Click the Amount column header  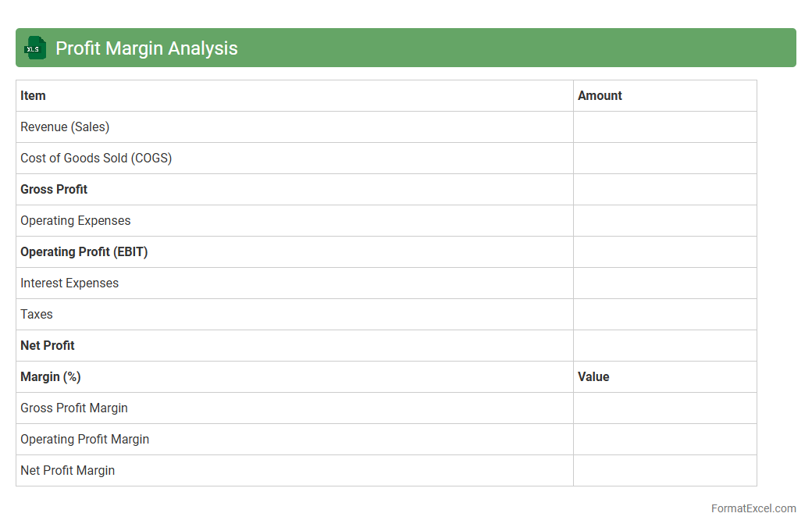click(x=600, y=96)
